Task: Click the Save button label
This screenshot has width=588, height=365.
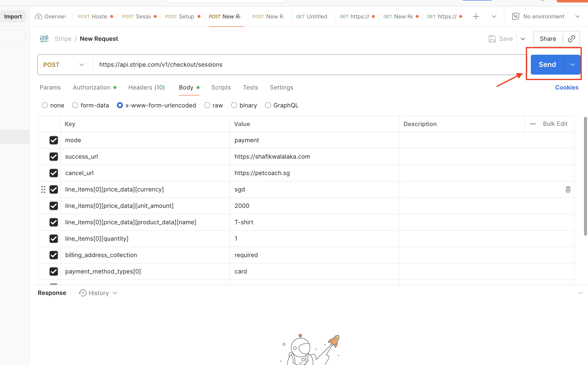Action: tap(506, 39)
